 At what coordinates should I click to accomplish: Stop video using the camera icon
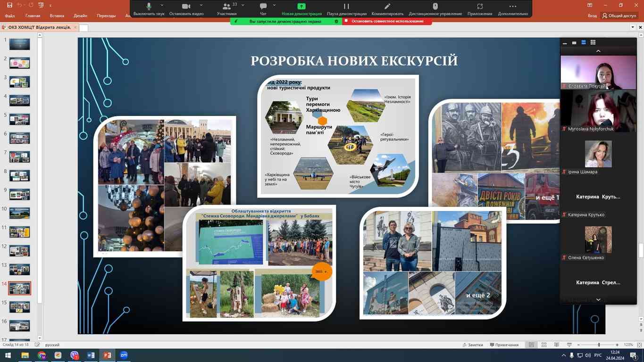186,7
